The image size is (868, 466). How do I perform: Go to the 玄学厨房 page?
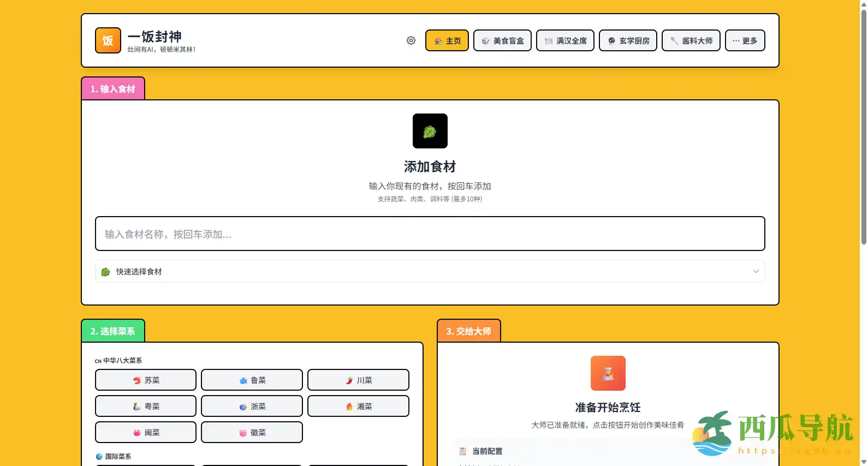(x=628, y=41)
